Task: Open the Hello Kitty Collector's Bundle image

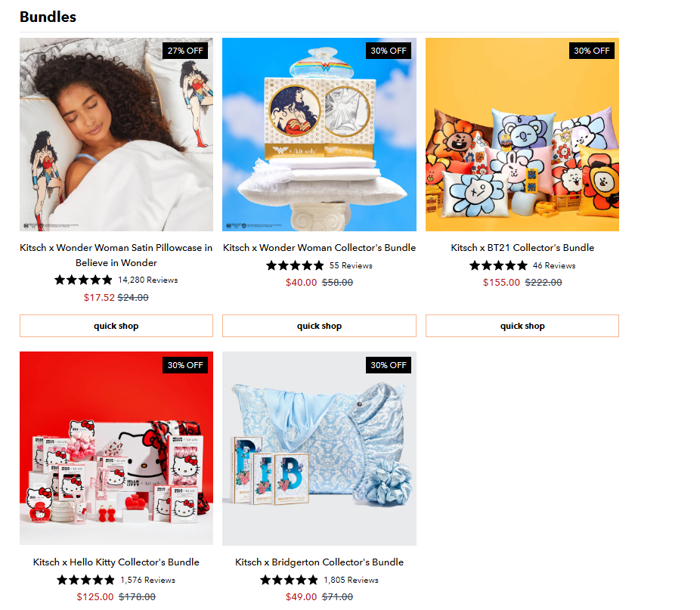Action: point(116,448)
